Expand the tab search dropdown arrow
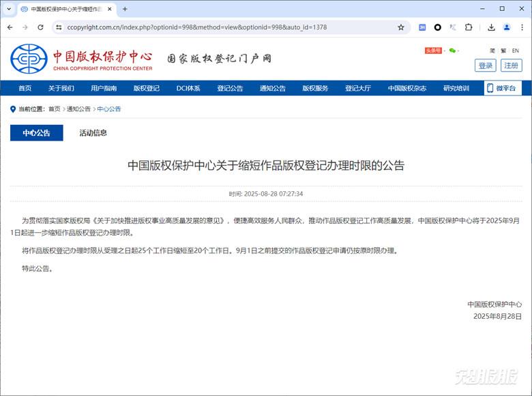Image resolution: width=532 pixels, height=396 pixels. coord(9,9)
